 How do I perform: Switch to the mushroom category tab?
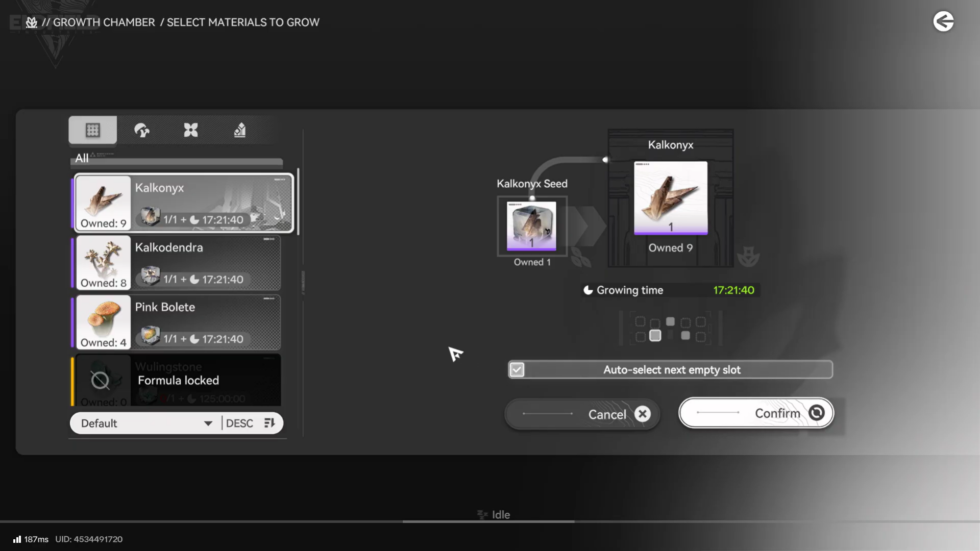(x=141, y=130)
